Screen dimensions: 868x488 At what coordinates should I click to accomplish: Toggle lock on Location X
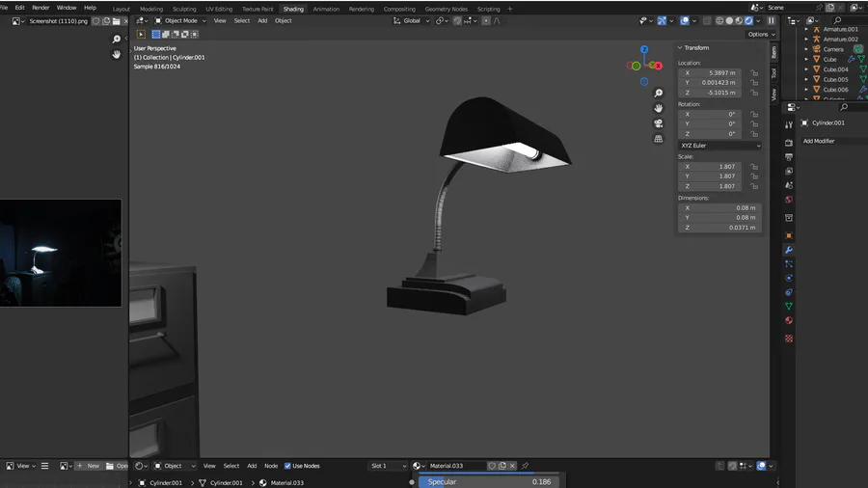(x=754, y=73)
